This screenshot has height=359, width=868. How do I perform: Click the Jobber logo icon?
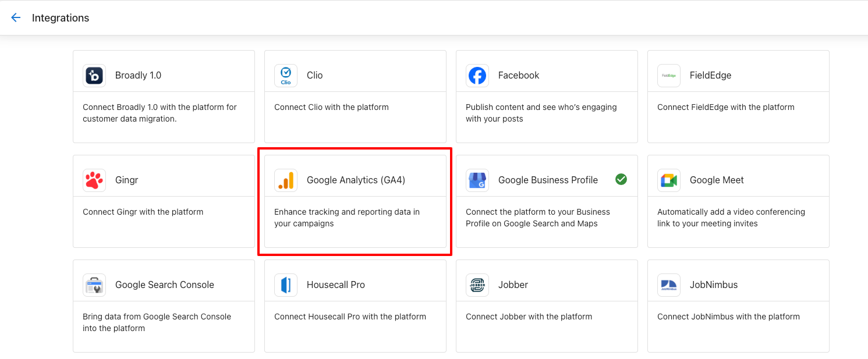coord(477,285)
